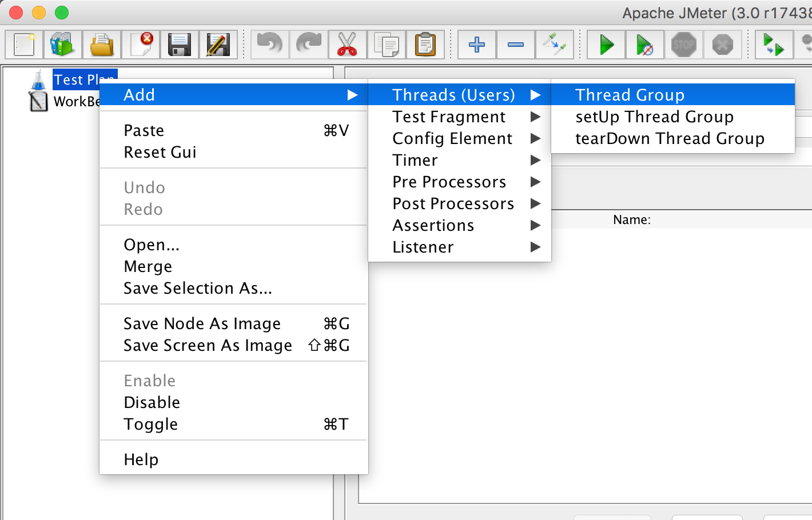Expand Pre Processors submenu
Viewport: 812px width, 520px height.
(x=460, y=182)
